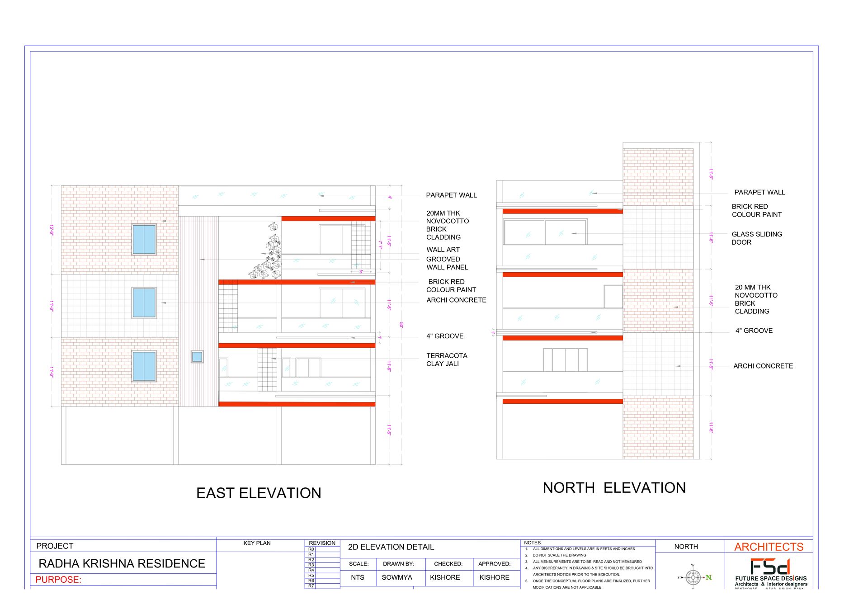Click the "FUTURE SPACE DESIGNS" firm name
The image size is (868, 614).
771,578
